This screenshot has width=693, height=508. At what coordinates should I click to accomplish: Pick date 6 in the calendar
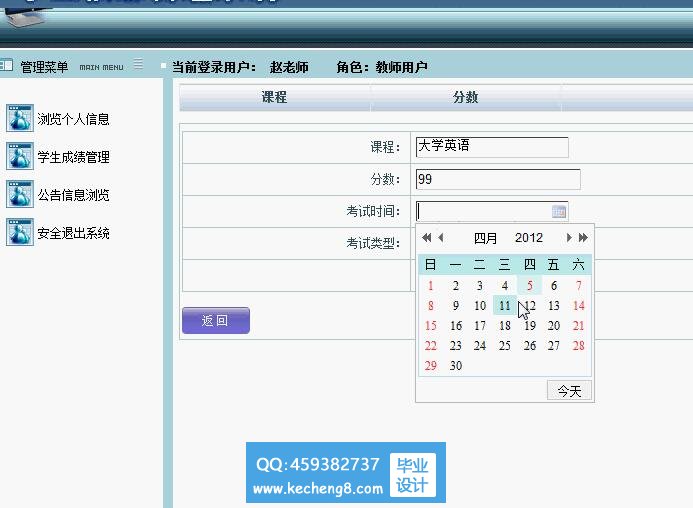pos(554,286)
